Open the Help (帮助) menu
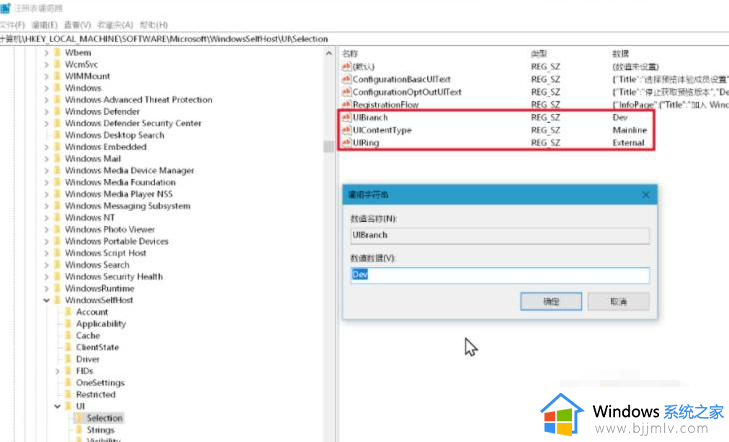The height and width of the screenshot is (442, 729). click(x=153, y=25)
